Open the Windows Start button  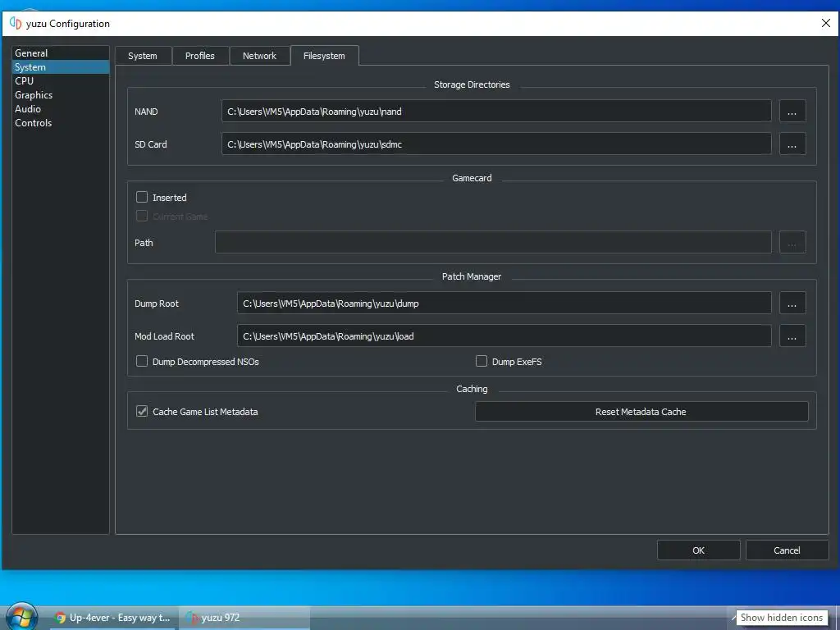point(21,617)
